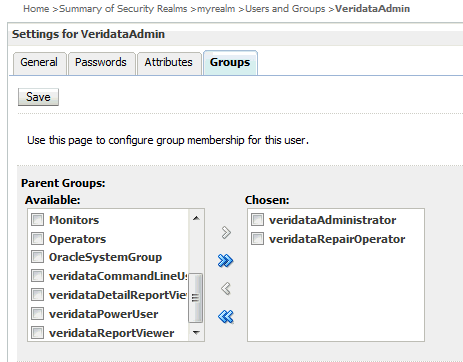This screenshot has height=362, width=463.
Task: Open the Attributes tab
Action: pyautogui.click(x=169, y=62)
